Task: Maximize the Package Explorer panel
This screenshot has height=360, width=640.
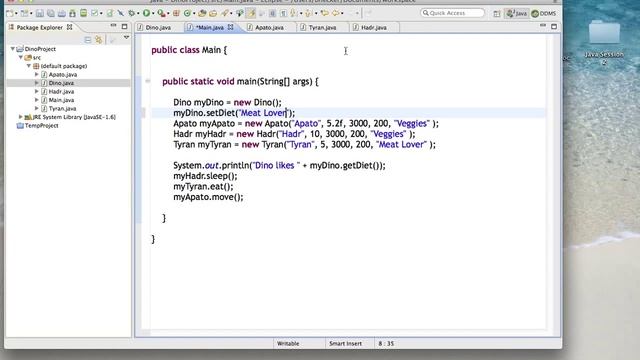Action: point(124,27)
